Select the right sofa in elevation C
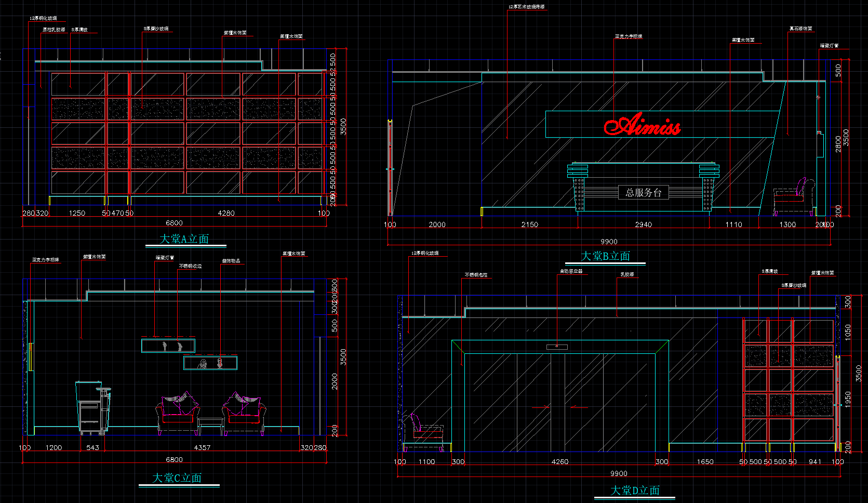This screenshot has height=503, width=868. [244, 413]
